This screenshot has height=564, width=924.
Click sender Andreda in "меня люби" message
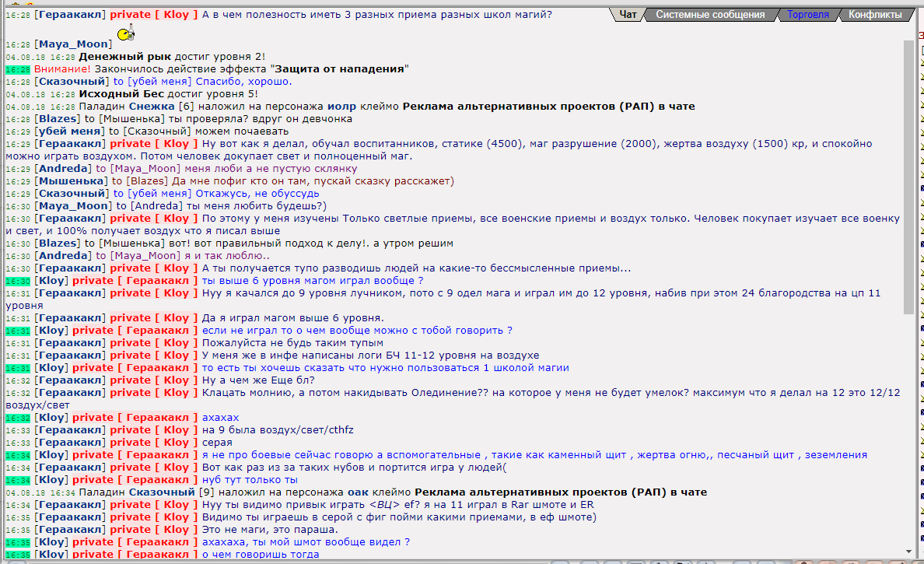(63, 169)
